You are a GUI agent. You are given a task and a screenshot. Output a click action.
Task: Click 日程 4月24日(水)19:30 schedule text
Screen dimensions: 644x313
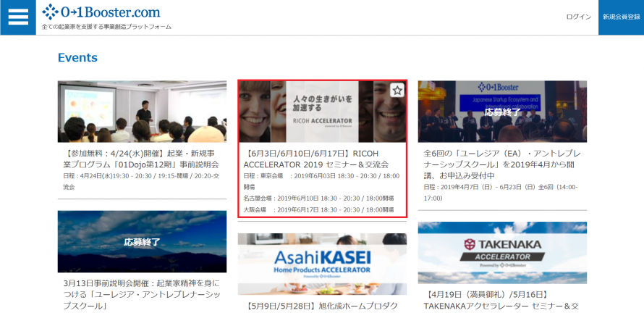(x=142, y=181)
